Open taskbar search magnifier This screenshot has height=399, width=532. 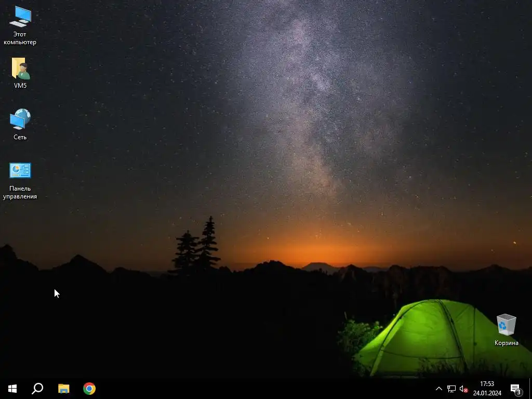click(37, 389)
